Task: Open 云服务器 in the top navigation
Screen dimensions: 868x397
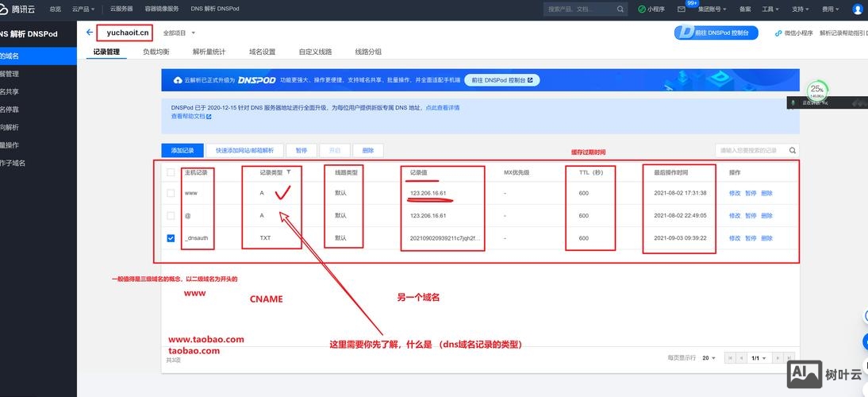Action: (x=121, y=9)
